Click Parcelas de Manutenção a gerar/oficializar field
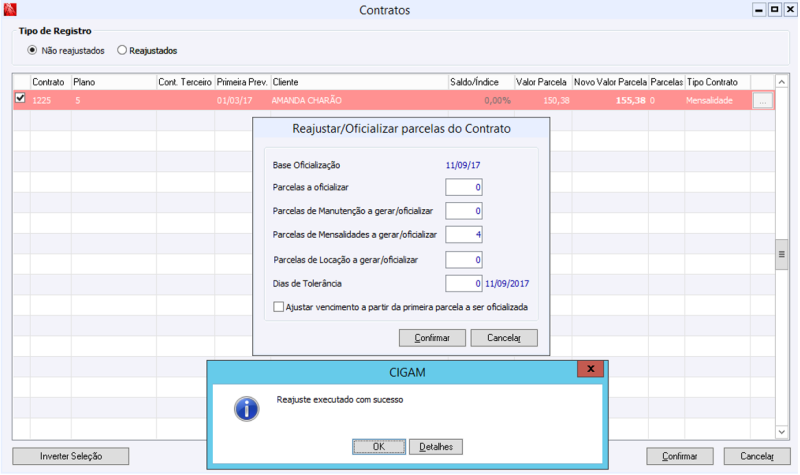This screenshot has width=800, height=475. click(x=463, y=211)
